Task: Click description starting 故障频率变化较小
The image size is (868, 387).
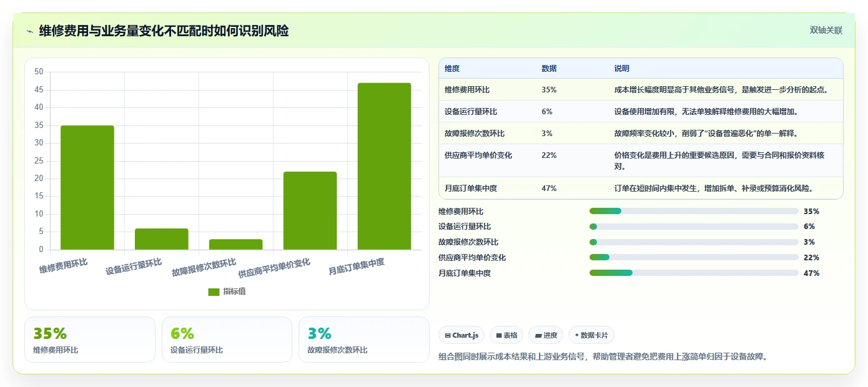Action: (708, 134)
